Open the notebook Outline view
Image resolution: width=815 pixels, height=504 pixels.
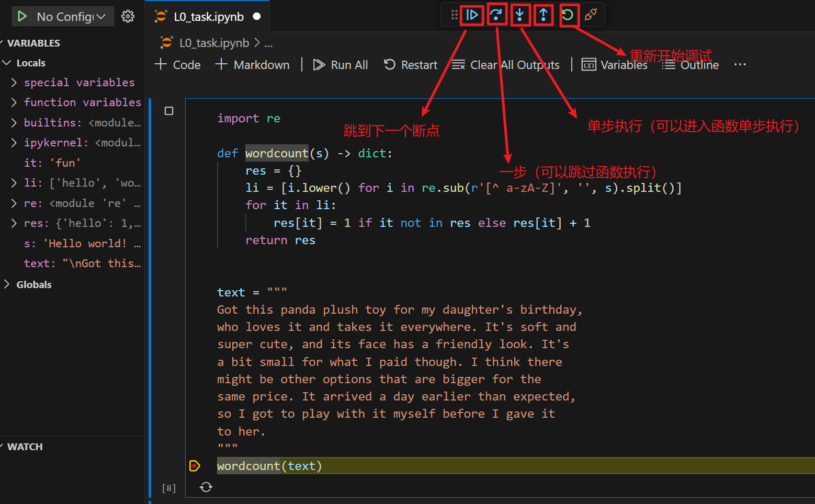(691, 65)
